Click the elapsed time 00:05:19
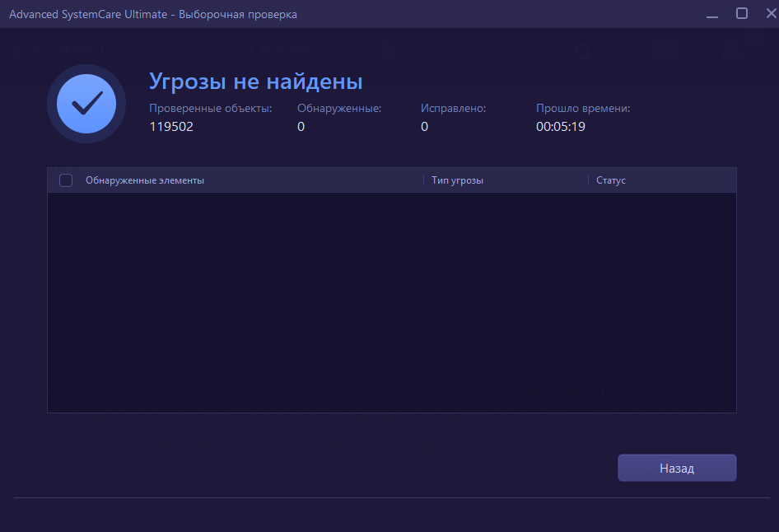779x532 pixels. click(x=561, y=127)
